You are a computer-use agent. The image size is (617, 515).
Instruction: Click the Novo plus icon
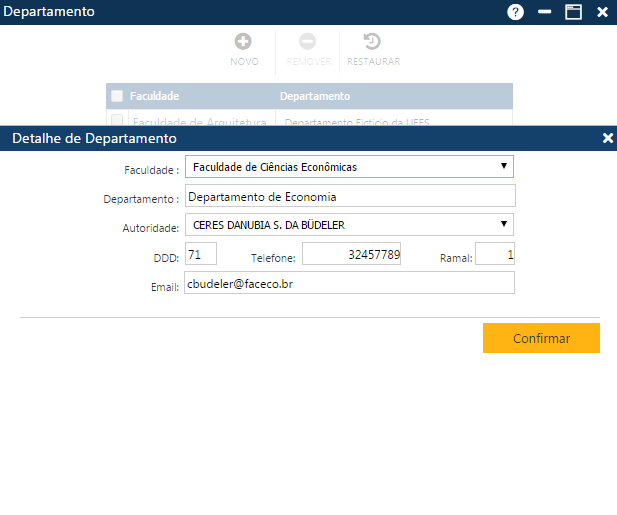[243, 42]
